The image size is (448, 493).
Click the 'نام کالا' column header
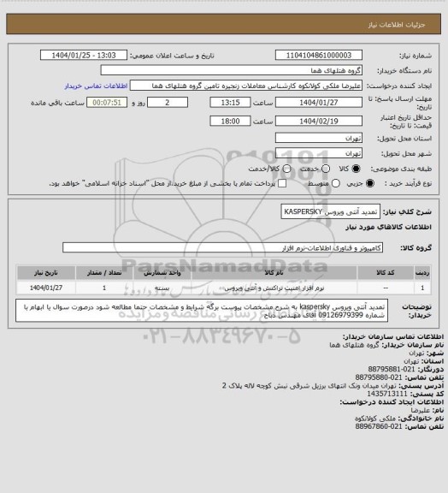[x=274, y=272]
